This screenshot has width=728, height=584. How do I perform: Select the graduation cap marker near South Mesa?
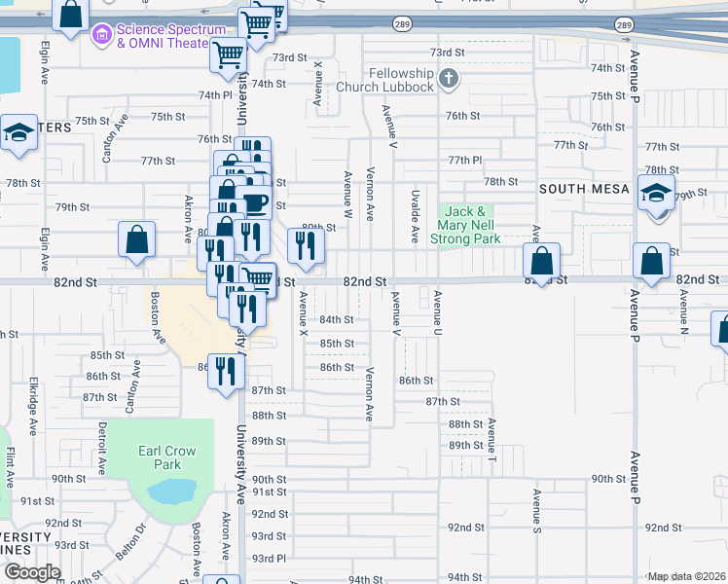click(x=656, y=194)
